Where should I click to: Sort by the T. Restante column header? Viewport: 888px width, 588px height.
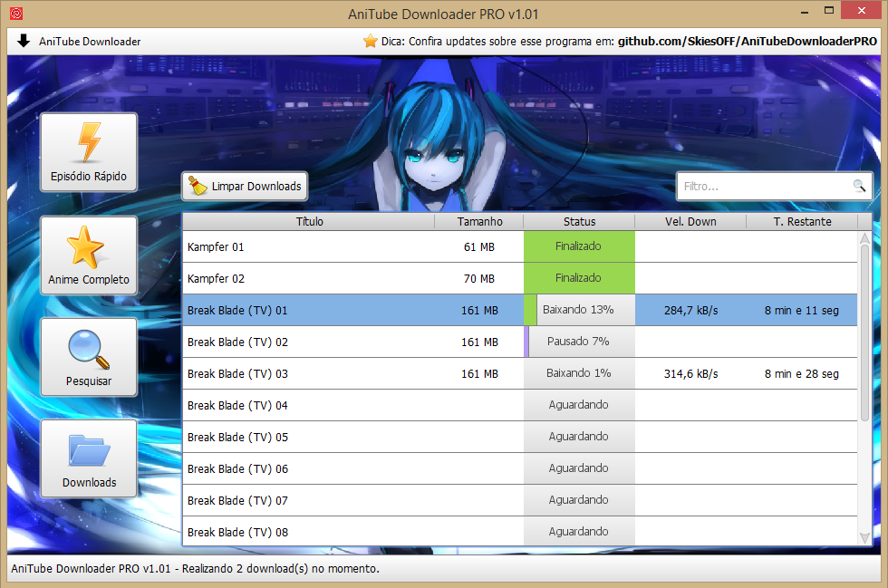(x=803, y=221)
